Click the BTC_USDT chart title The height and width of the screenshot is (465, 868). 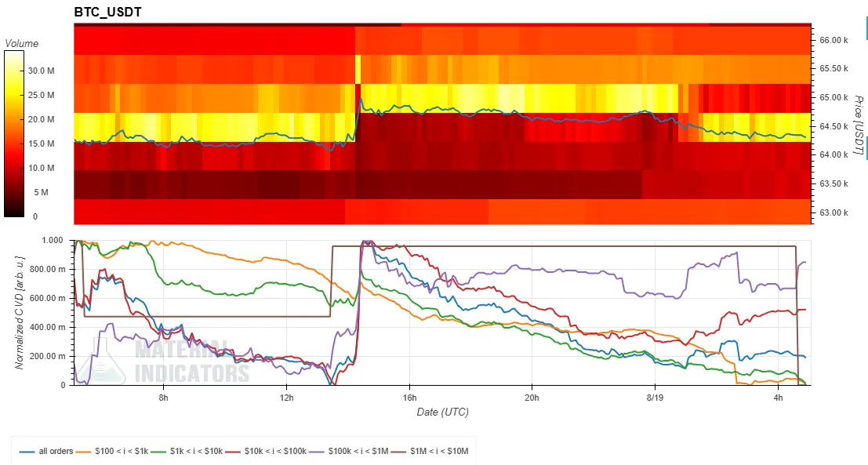point(108,13)
